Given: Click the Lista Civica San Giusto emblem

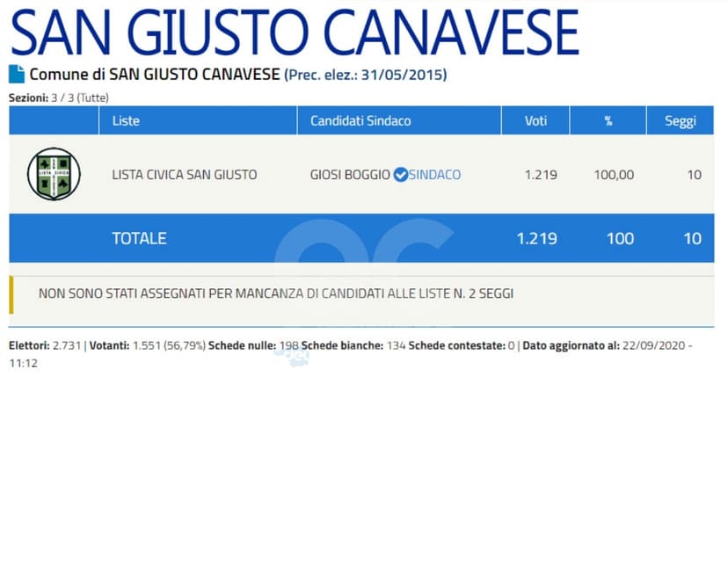Looking at the screenshot, I should point(54,174).
